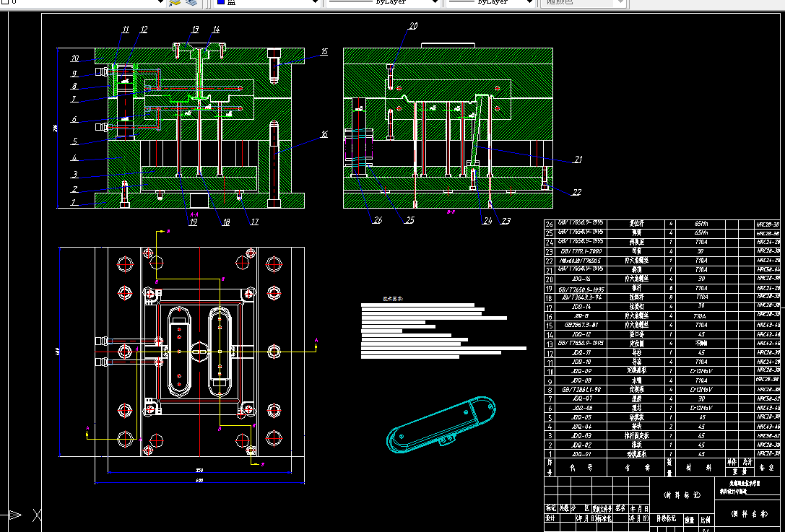785x532 pixels.
Task: Click row number 26 in the parts list
Action: click(549, 224)
